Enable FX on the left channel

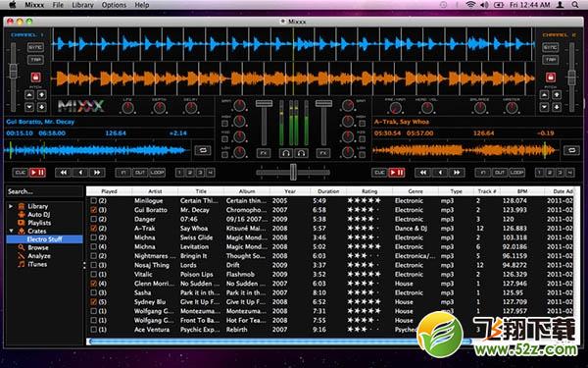pos(264,153)
